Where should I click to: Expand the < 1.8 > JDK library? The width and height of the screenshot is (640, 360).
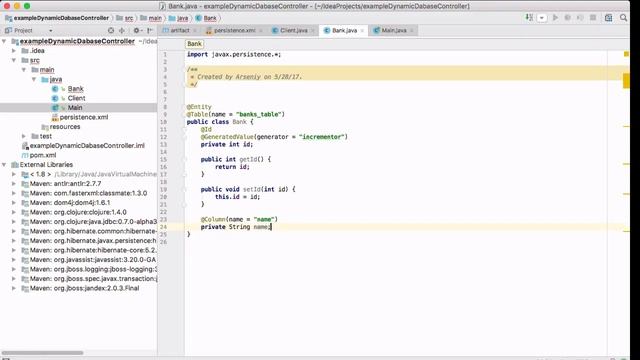pyautogui.click(x=14, y=174)
